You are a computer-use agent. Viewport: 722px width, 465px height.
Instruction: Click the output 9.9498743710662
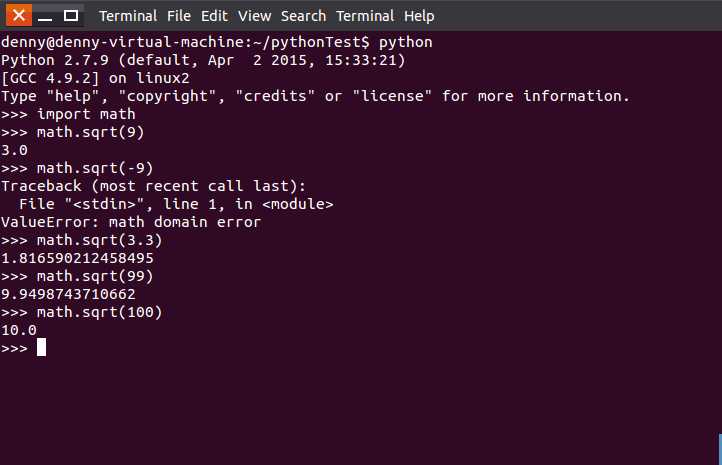(68, 294)
